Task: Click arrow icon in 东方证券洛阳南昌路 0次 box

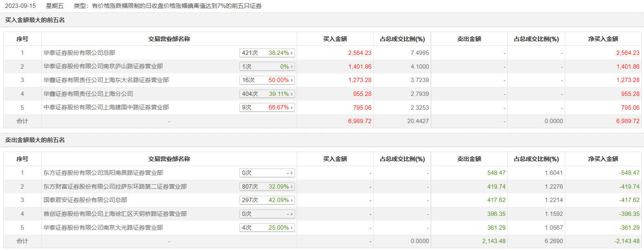Action: [292, 173]
